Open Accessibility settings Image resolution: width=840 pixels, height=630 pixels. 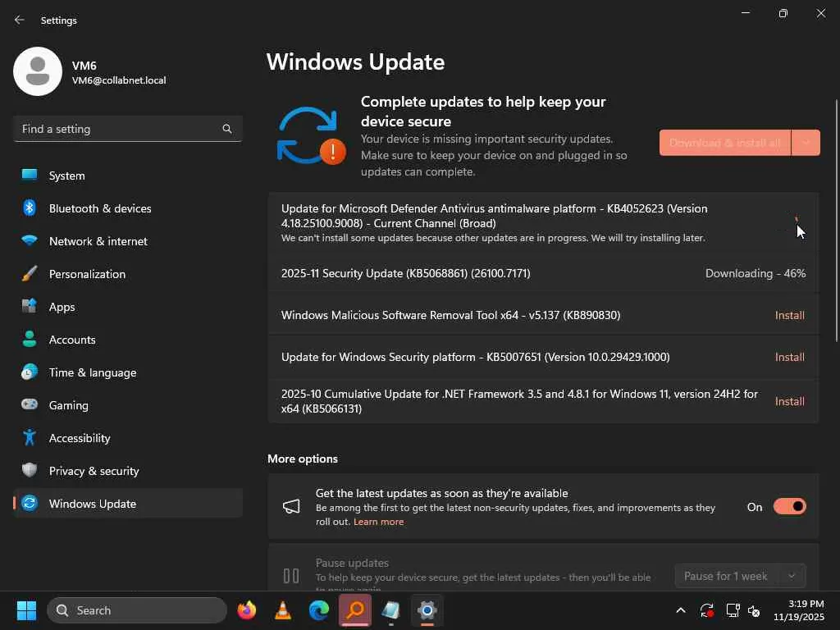pos(128,438)
